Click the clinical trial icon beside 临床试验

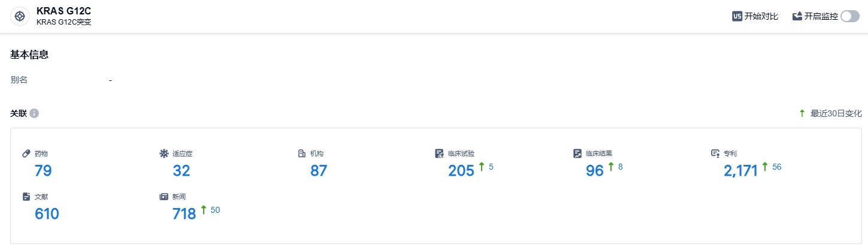point(440,153)
